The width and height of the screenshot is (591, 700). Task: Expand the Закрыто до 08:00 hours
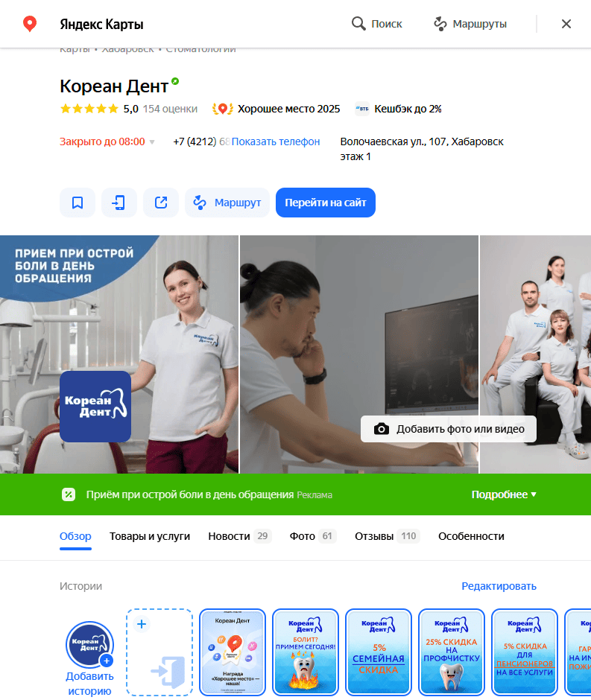(107, 141)
